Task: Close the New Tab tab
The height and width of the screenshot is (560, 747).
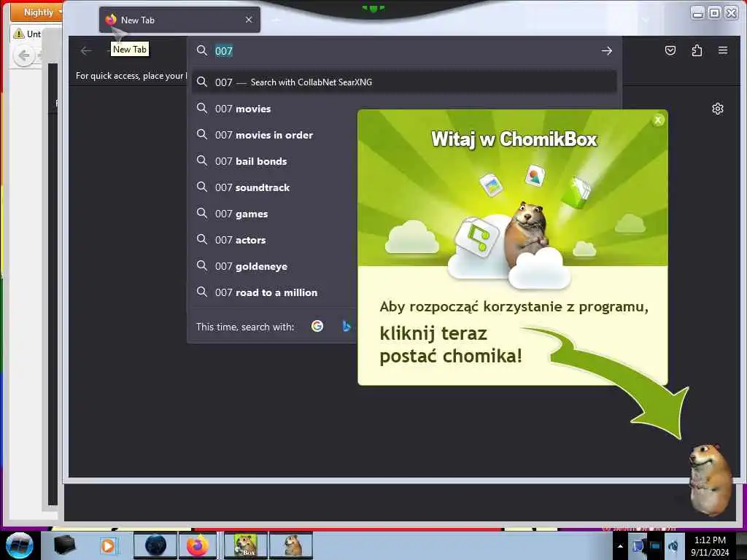Action: tap(249, 20)
